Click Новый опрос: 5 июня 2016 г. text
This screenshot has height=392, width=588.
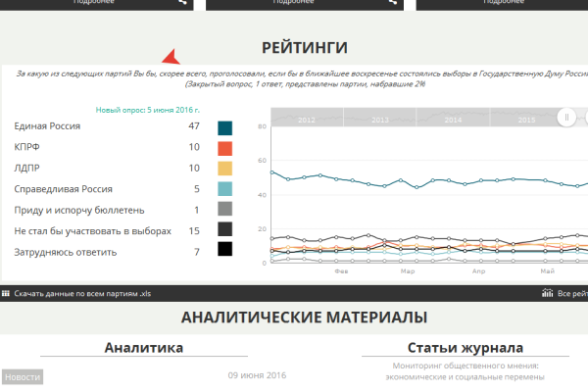tap(148, 110)
